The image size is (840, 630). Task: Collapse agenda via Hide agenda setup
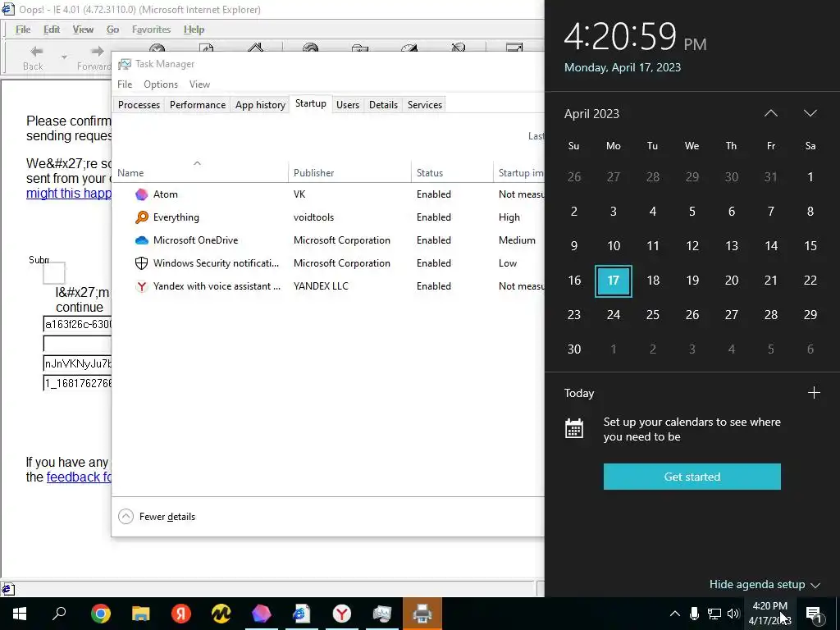[x=765, y=584]
